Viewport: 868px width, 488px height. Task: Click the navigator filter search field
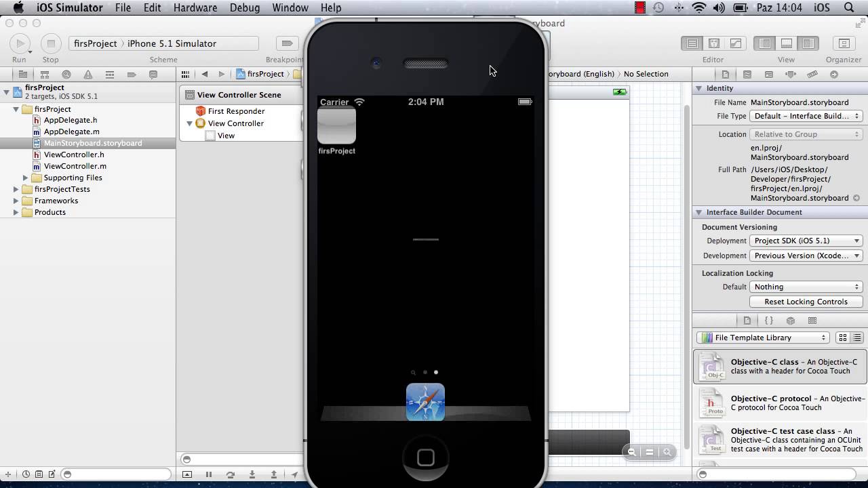[116, 474]
